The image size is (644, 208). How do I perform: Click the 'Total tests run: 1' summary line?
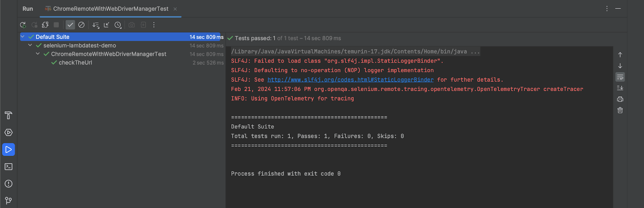(x=318, y=136)
